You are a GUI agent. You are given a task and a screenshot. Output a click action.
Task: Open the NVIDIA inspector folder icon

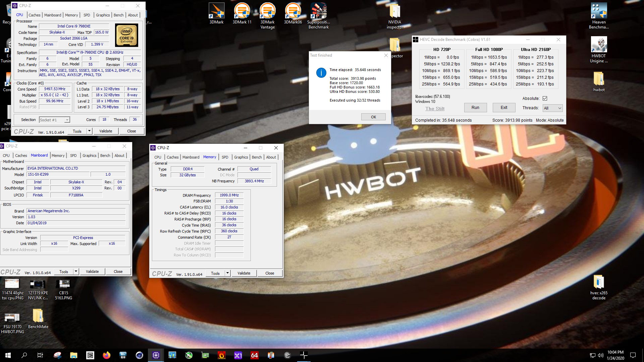pos(395,16)
